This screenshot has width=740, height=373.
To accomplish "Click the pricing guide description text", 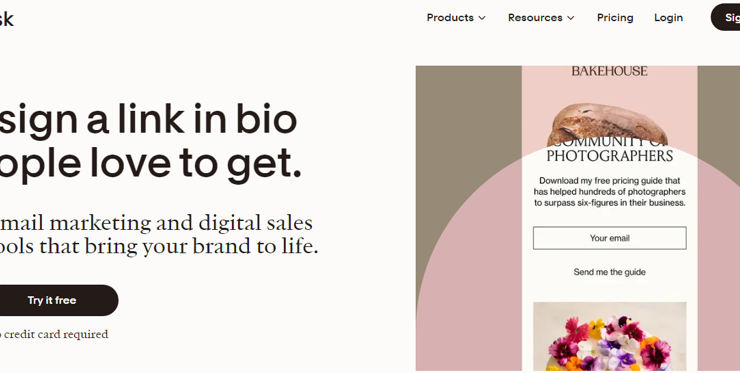I will [610, 192].
